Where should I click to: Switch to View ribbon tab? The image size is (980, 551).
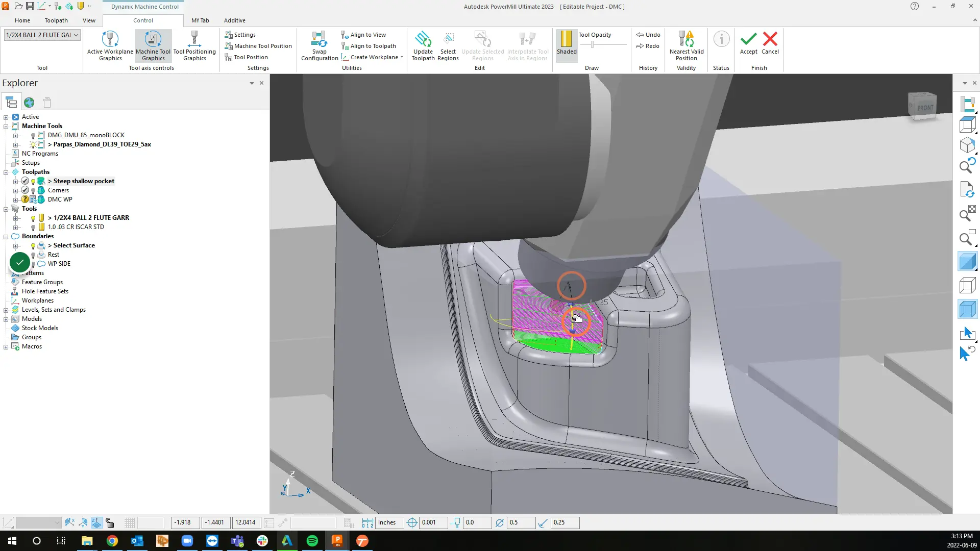[x=89, y=20]
